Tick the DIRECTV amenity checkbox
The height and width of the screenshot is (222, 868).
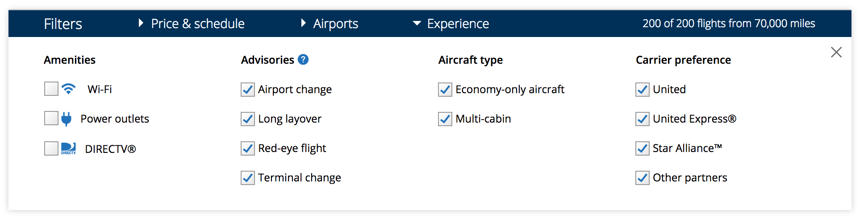(51, 148)
